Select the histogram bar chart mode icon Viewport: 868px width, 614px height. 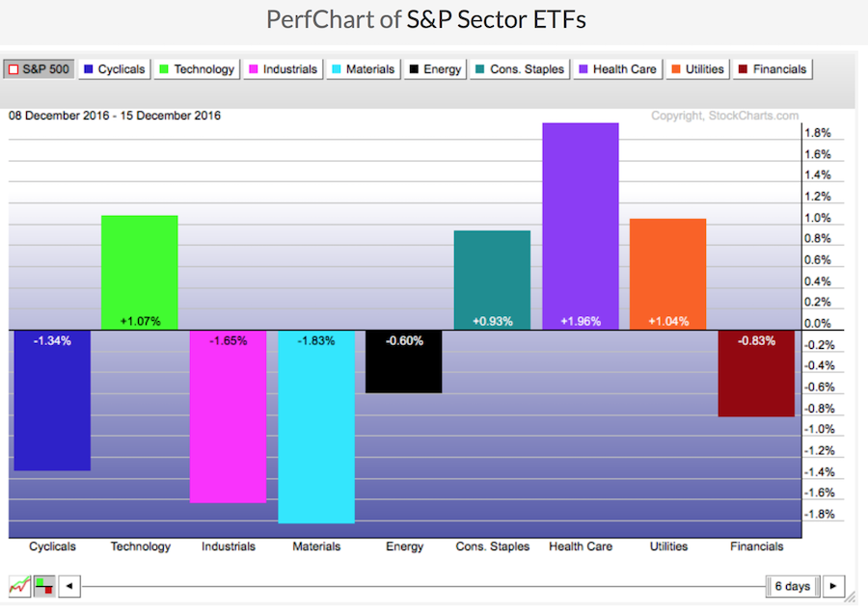click(x=44, y=586)
